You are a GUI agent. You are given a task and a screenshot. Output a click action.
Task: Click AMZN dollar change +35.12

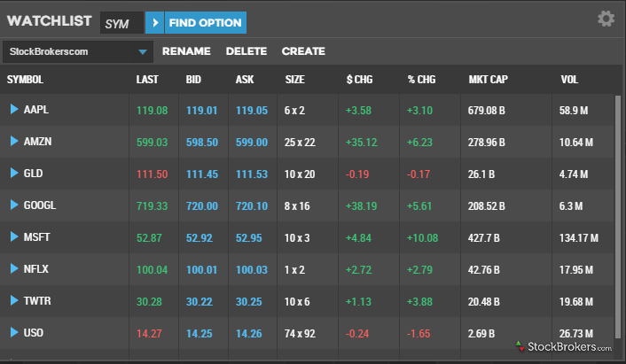[361, 143]
